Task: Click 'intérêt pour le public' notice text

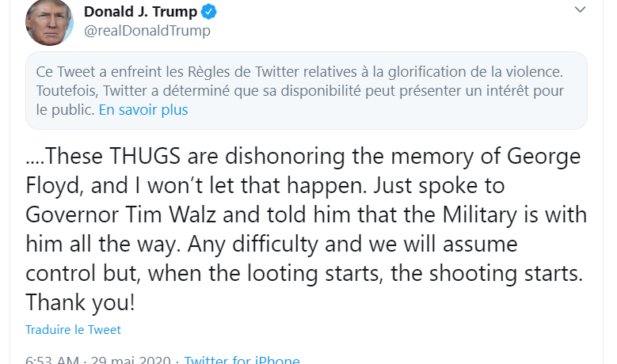Action: [525, 91]
